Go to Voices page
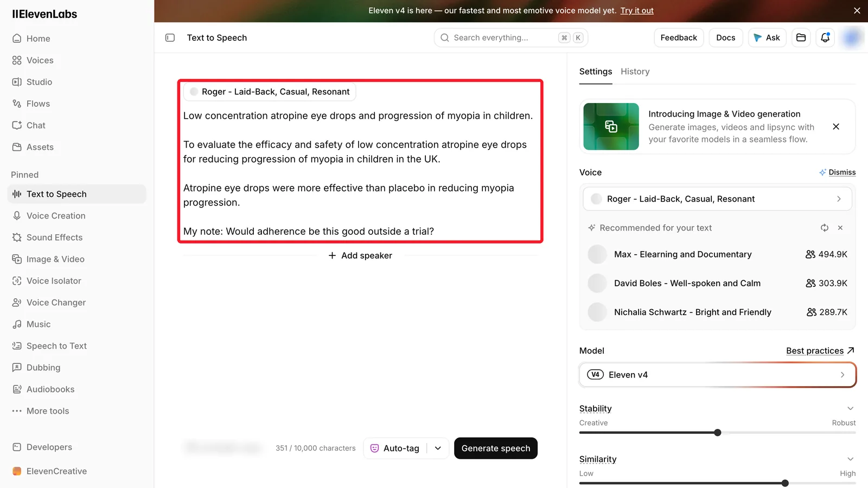868x488 pixels. (78, 60)
